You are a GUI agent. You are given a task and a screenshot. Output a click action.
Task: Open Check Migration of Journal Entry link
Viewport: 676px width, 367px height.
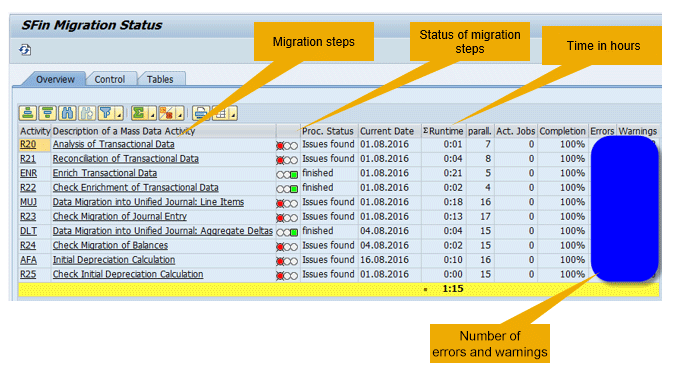[119, 216]
